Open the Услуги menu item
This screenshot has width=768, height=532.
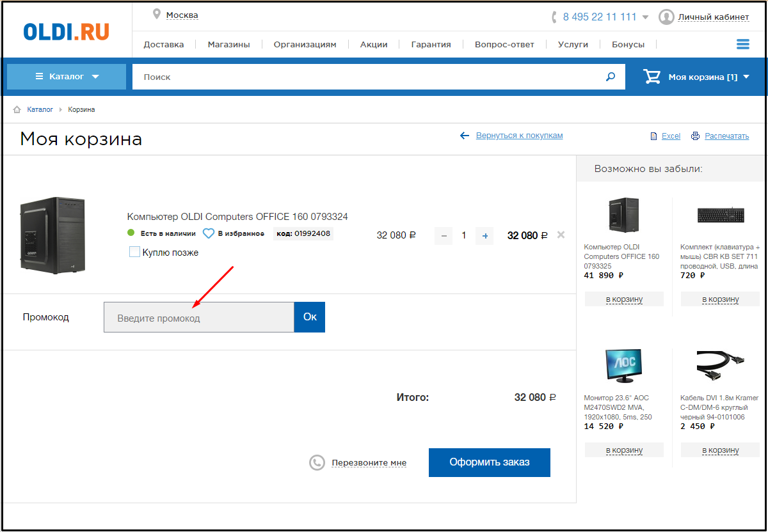(573, 44)
